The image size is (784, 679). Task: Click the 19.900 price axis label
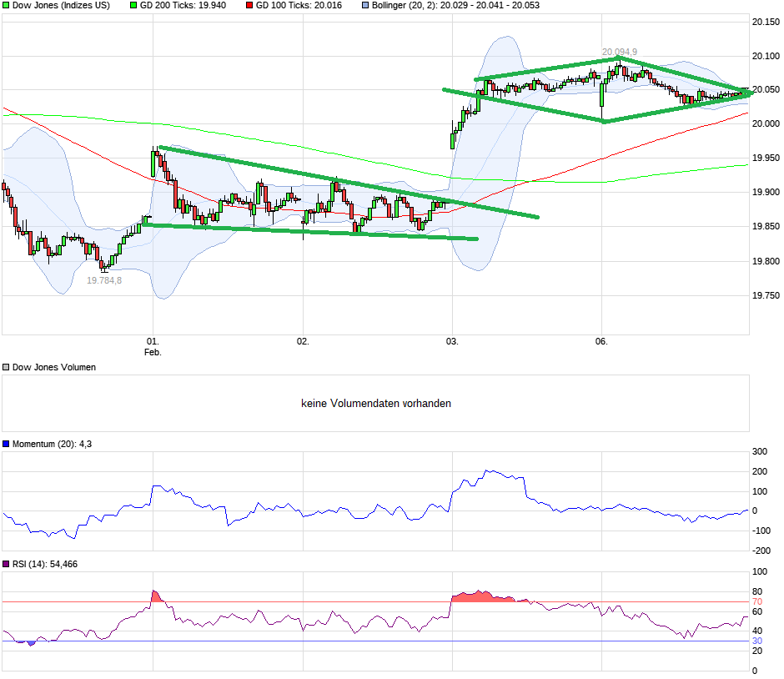(766, 193)
